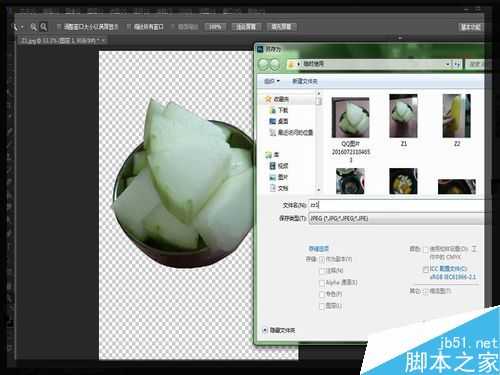Select Videos library in the tree
This screenshot has height=375, width=500.
point(283,166)
